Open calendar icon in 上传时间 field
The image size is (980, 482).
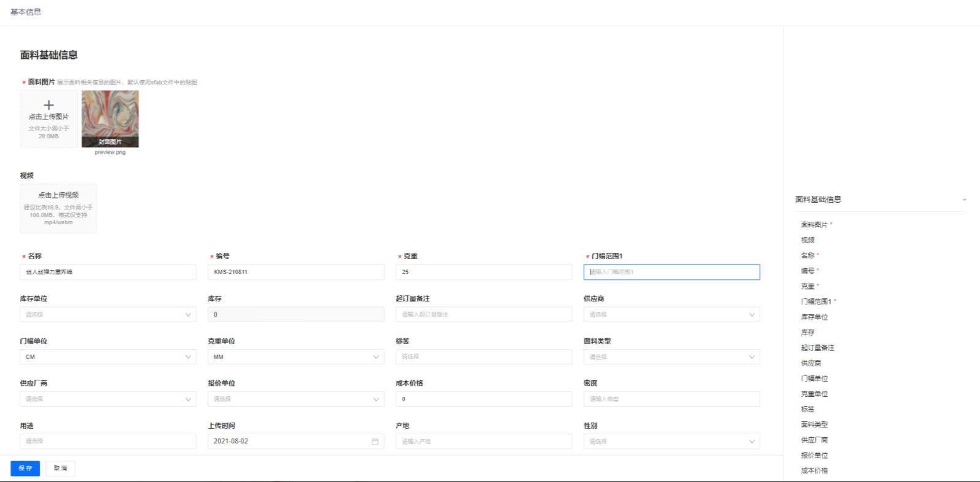(x=375, y=442)
